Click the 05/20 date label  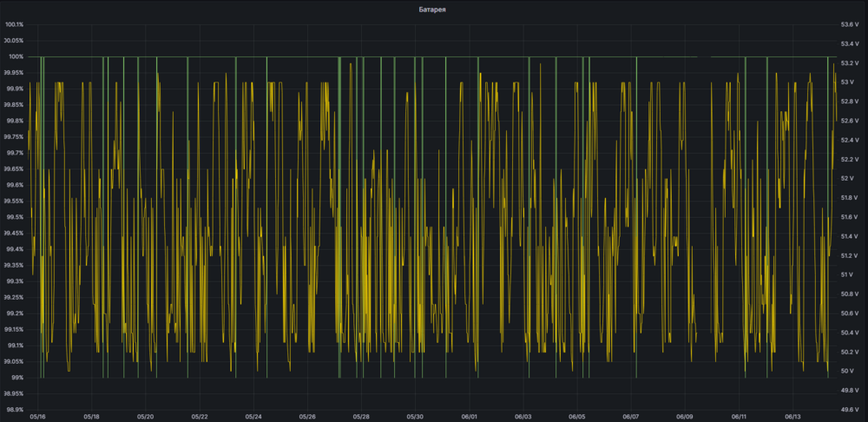pos(146,417)
